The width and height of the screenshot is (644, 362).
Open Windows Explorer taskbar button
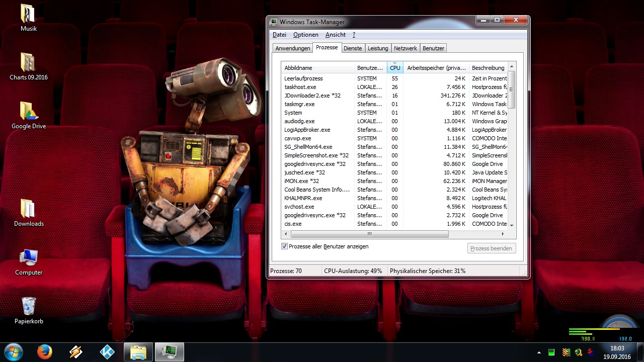click(138, 352)
